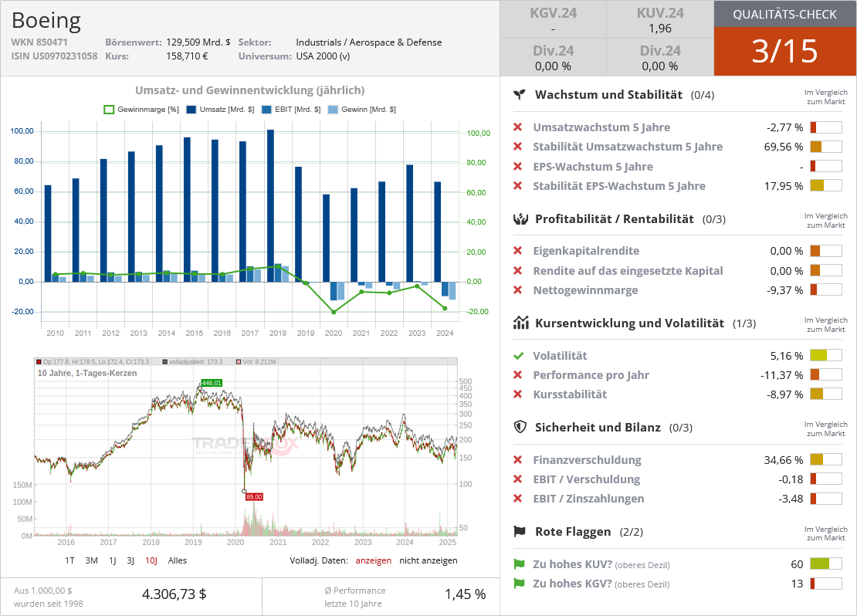Open the Finanzverschuldung metric
This screenshot has height=616, width=857.
[587, 460]
